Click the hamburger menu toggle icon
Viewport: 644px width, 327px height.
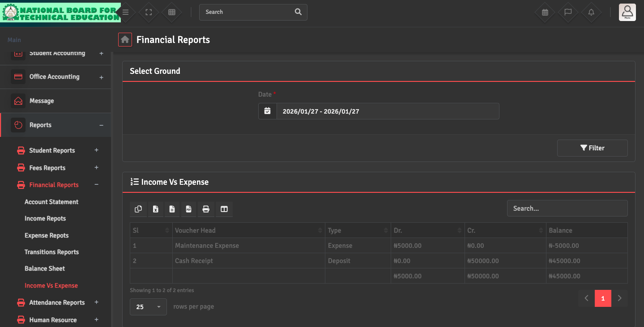click(126, 13)
